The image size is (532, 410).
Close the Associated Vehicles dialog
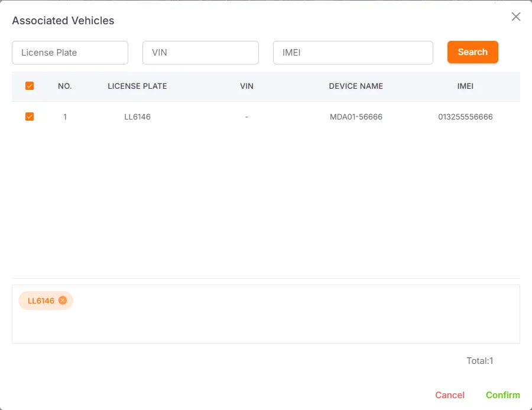(x=515, y=17)
